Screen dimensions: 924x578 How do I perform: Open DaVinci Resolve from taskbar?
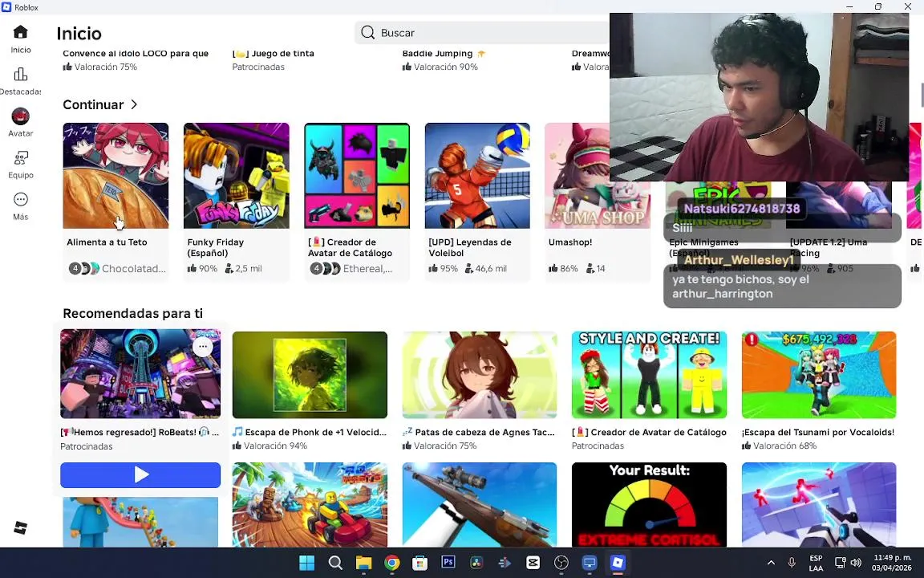coord(476,563)
